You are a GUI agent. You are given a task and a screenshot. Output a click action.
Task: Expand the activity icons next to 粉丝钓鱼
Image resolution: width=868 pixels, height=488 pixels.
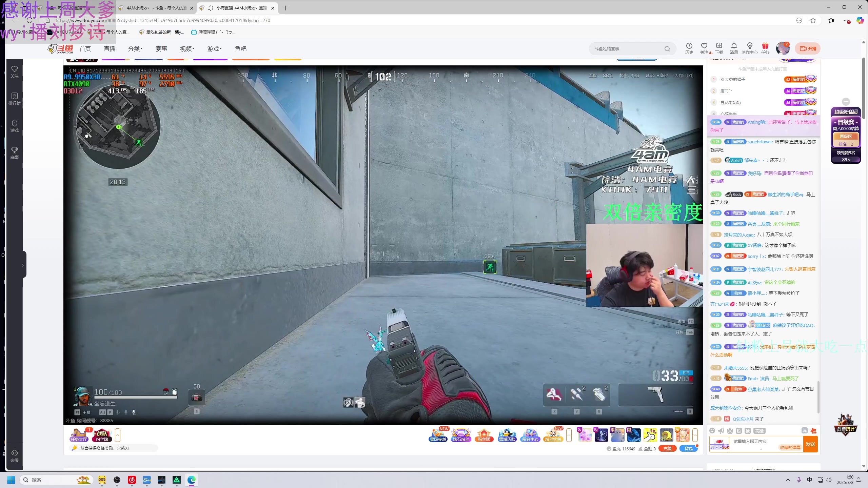[x=569, y=435]
